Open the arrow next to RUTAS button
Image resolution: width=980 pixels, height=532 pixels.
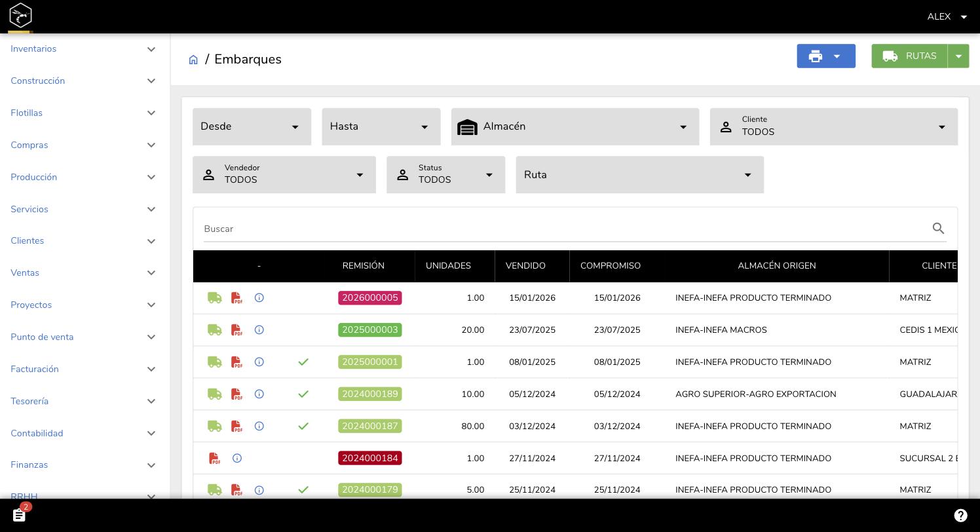[958, 56]
